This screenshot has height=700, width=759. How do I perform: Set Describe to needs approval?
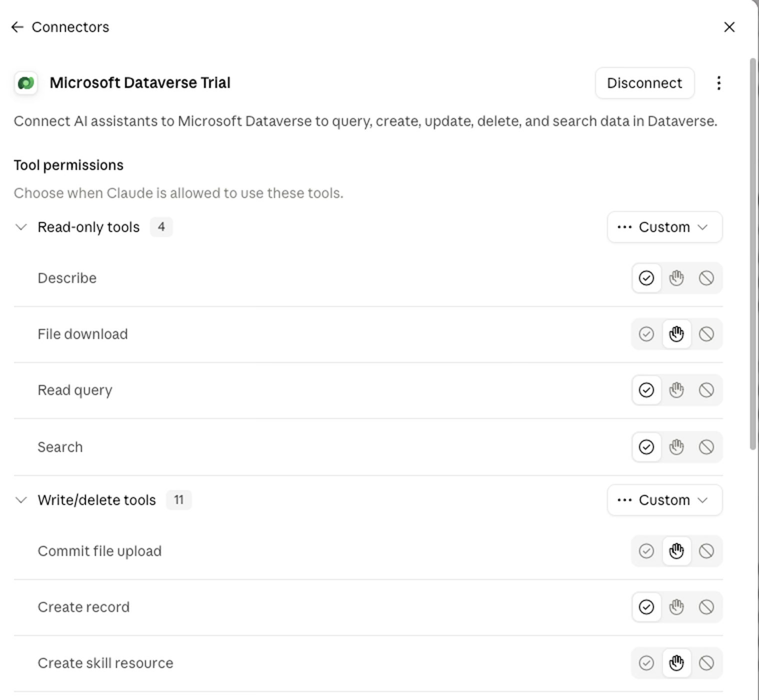pyautogui.click(x=676, y=278)
